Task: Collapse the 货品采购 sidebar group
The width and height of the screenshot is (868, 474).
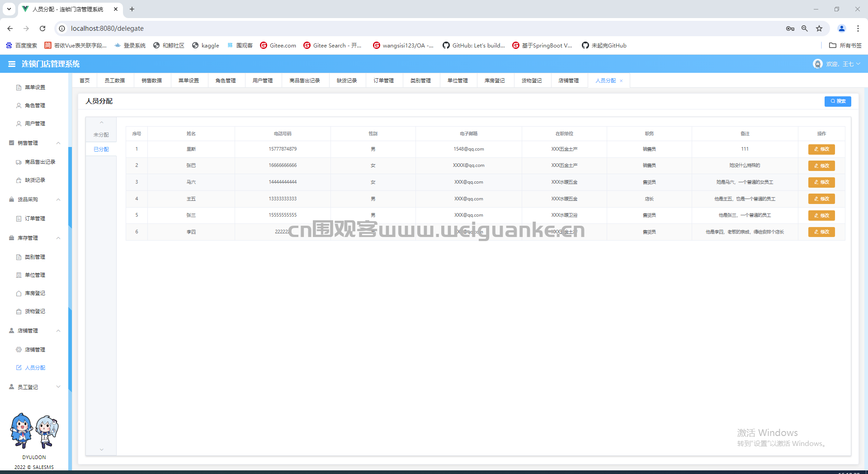Action: pos(34,199)
